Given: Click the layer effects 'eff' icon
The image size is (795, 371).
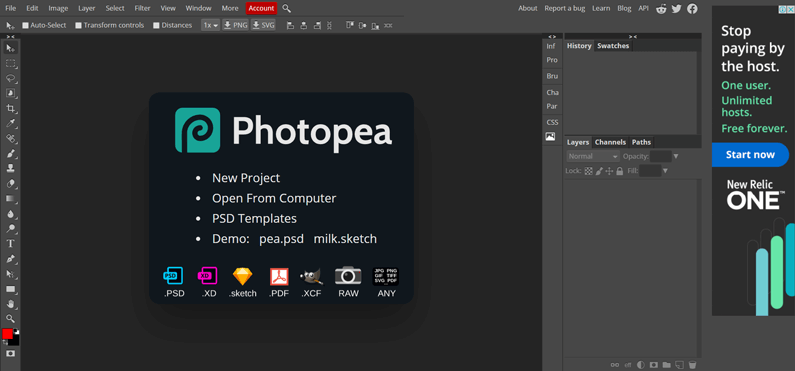Looking at the screenshot, I should pos(628,364).
